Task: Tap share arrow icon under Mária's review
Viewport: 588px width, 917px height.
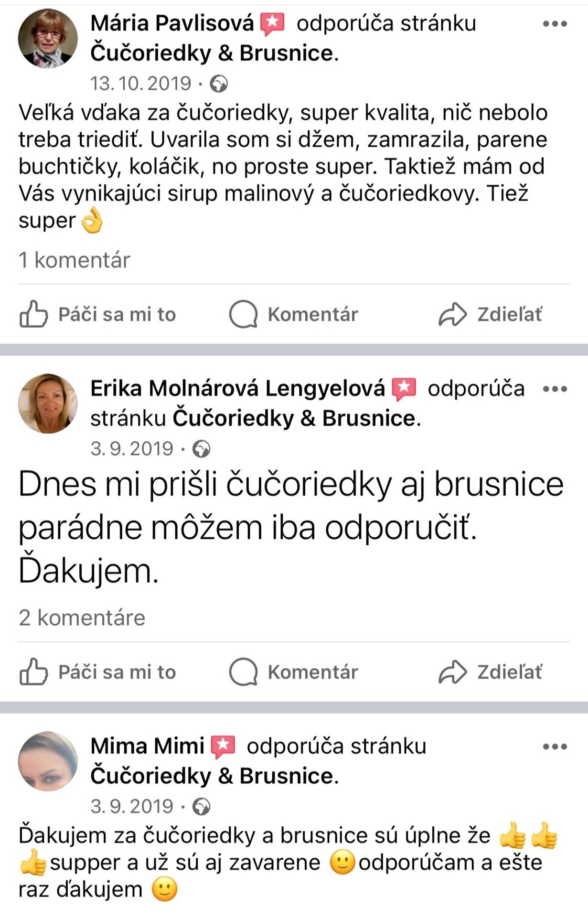Action: tap(452, 314)
